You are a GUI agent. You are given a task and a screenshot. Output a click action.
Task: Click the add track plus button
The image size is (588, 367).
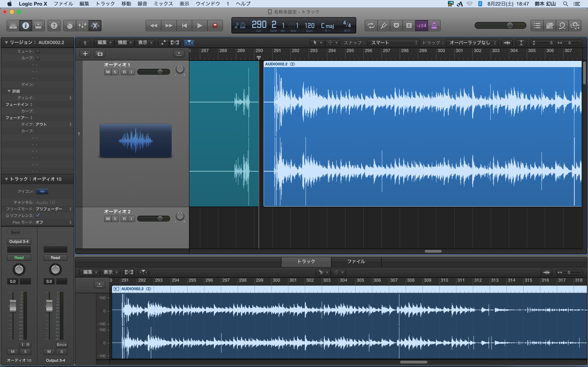[85, 54]
